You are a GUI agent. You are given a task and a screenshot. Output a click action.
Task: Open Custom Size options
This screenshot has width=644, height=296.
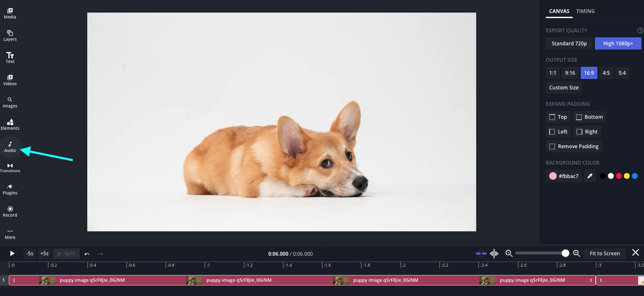pyautogui.click(x=564, y=88)
